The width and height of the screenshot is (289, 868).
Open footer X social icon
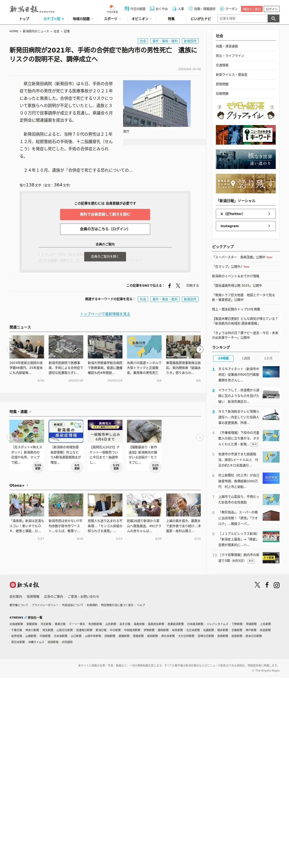[x=257, y=585]
